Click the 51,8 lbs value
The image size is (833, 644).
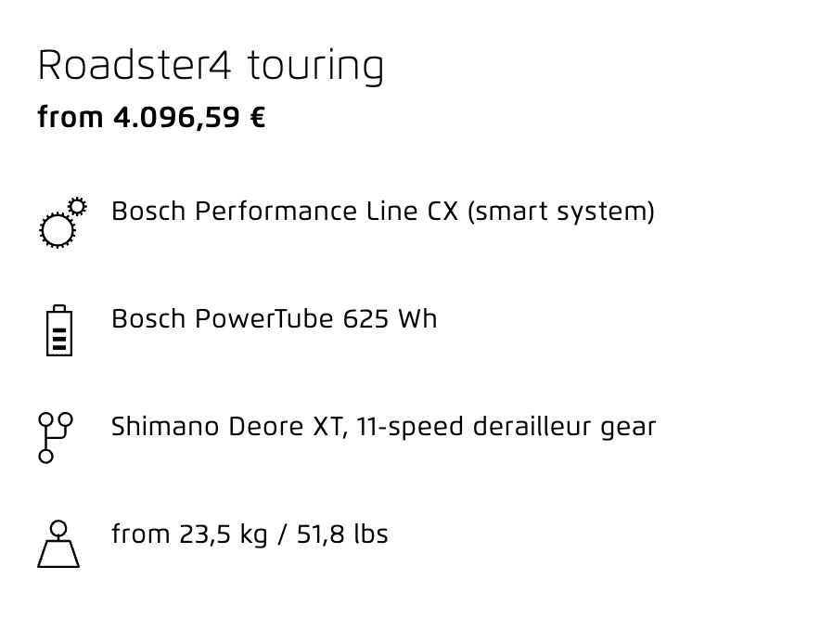[x=342, y=534]
